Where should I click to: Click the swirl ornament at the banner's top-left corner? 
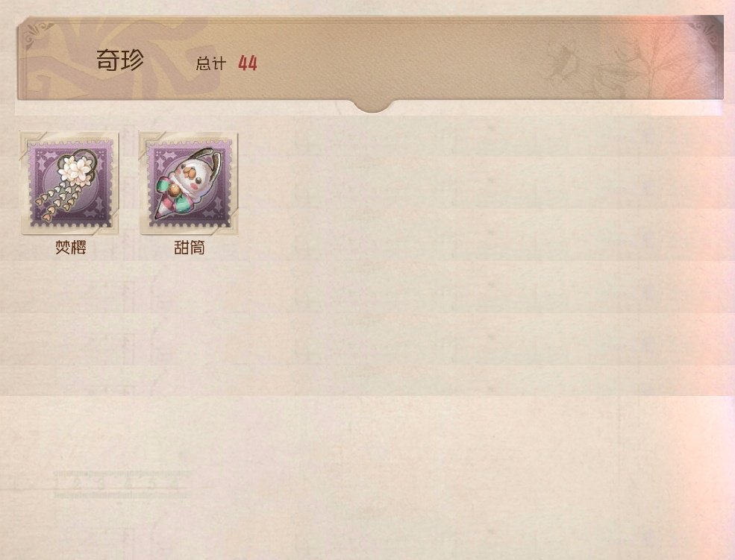click(x=36, y=34)
